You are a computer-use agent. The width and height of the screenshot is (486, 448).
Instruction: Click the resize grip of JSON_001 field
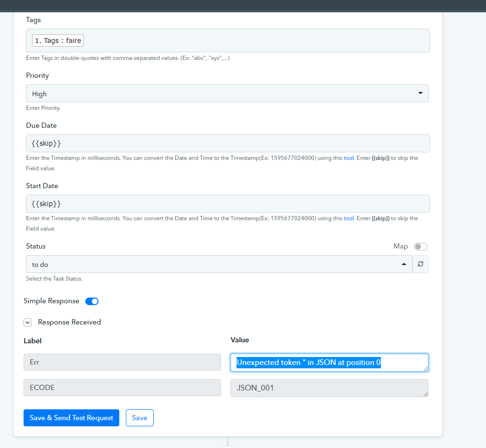[x=426, y=394]
